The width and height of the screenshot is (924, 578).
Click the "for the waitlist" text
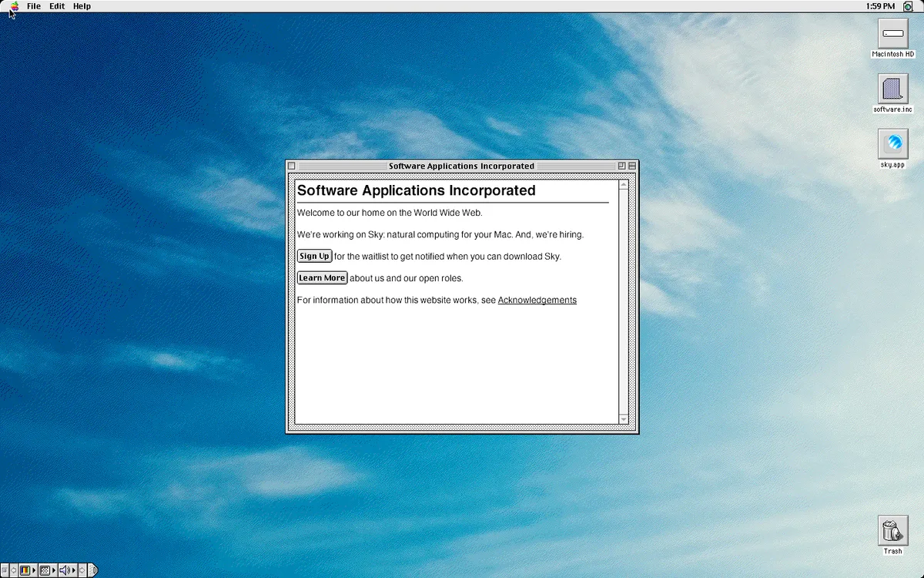(x=447, y=256)
